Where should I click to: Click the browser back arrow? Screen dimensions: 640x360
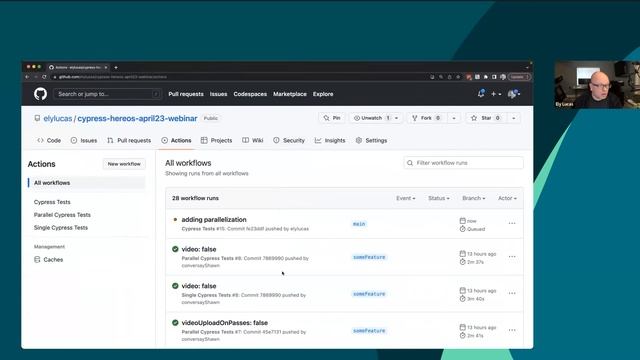(x=27, y=77)
